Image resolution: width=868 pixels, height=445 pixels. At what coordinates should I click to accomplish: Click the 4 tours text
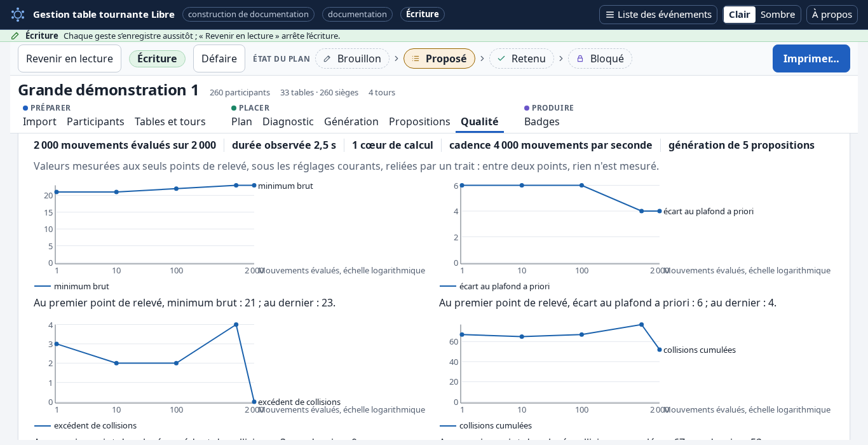[x=382, y=92]
